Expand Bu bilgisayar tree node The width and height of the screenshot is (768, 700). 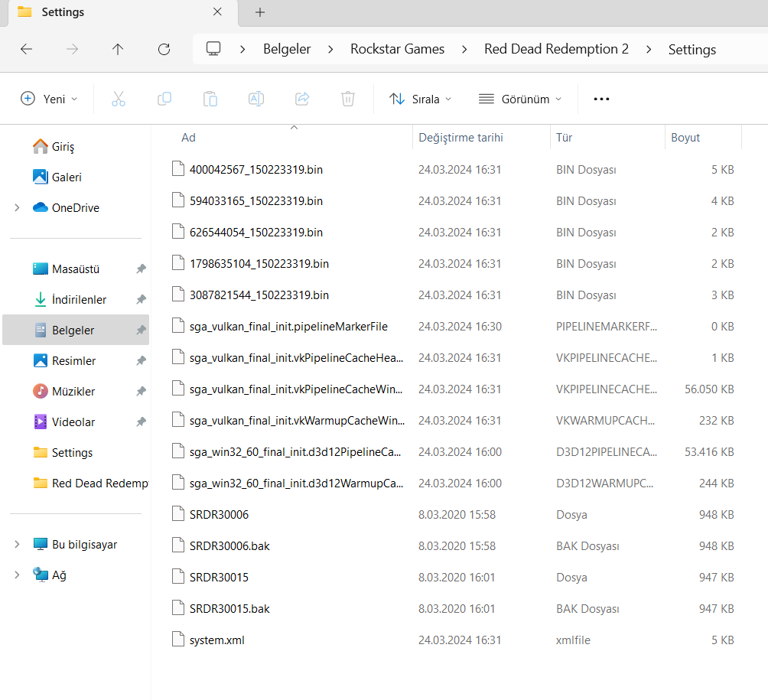tap(17, 544)
